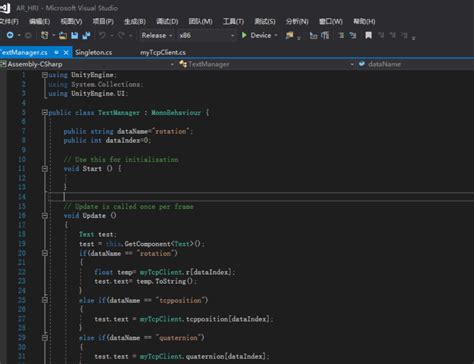Click the next bookmark icon
Image resolution: width=474 pixels, height=364 pixels.
[392, 35]
